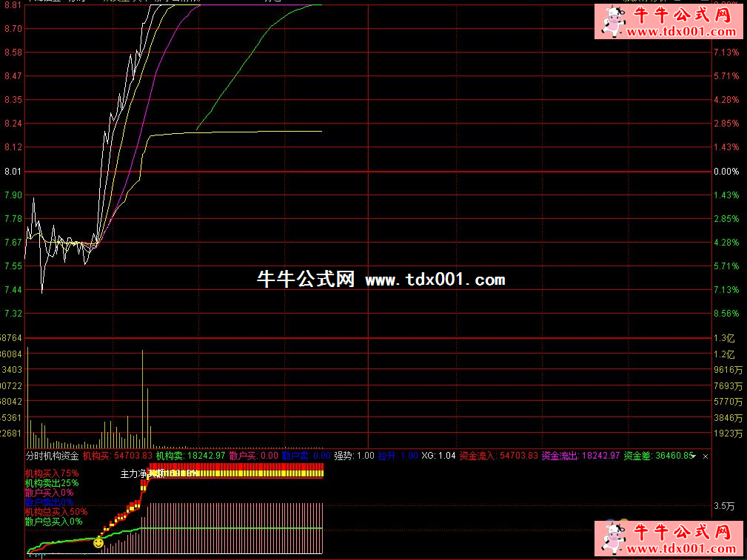747x560 pixels.
Task: Click the 机构卖出25% legend label
Action: click(x=52, y=483)
